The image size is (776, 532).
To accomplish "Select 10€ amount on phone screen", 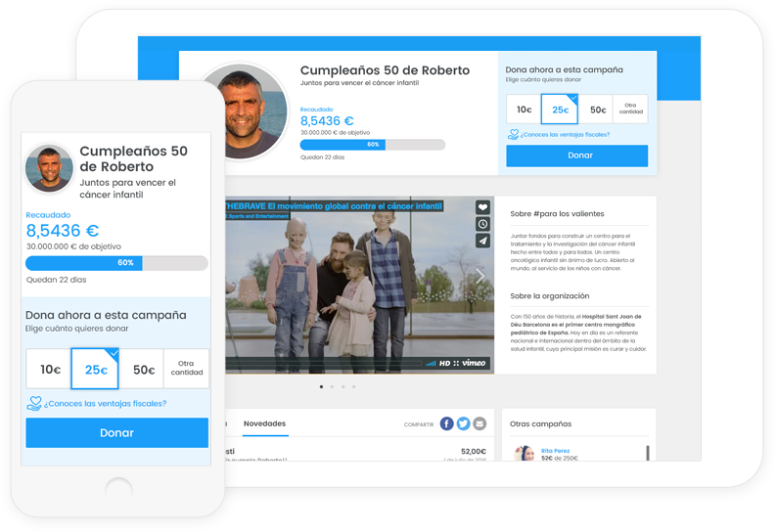I will [x=50, y=370].
